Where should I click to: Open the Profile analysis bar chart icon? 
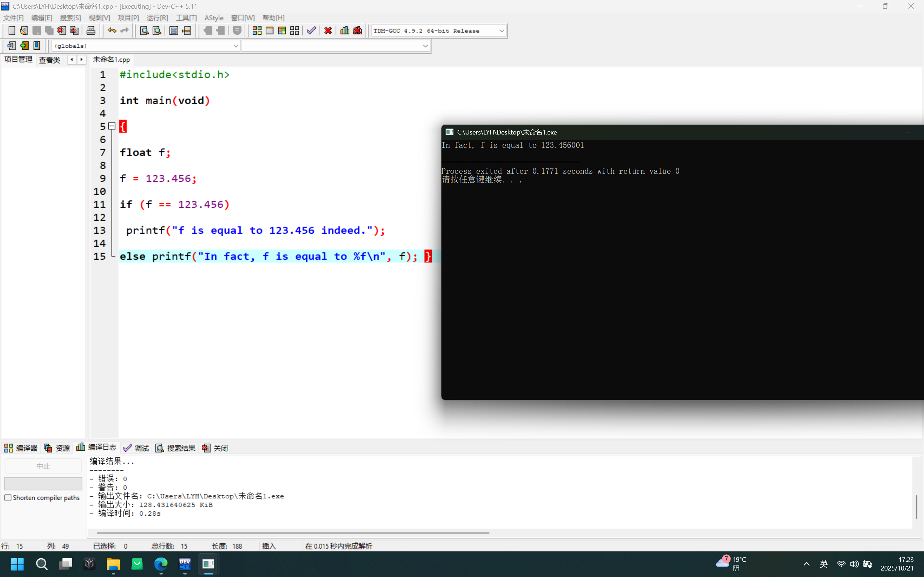344,31
